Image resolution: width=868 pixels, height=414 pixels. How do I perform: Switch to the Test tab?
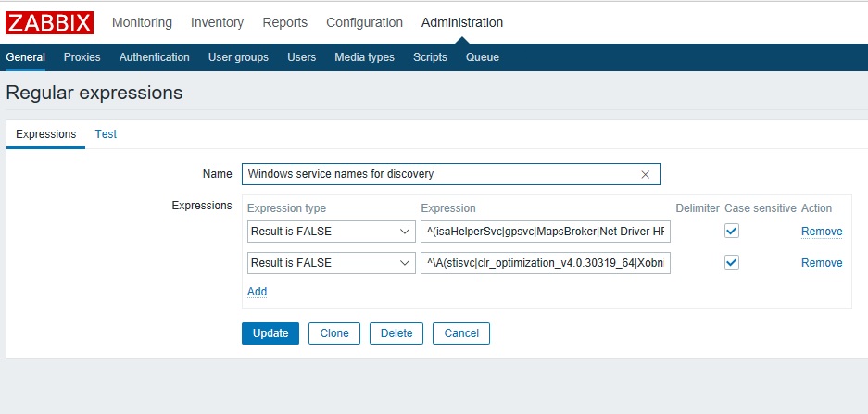point(106,134)
